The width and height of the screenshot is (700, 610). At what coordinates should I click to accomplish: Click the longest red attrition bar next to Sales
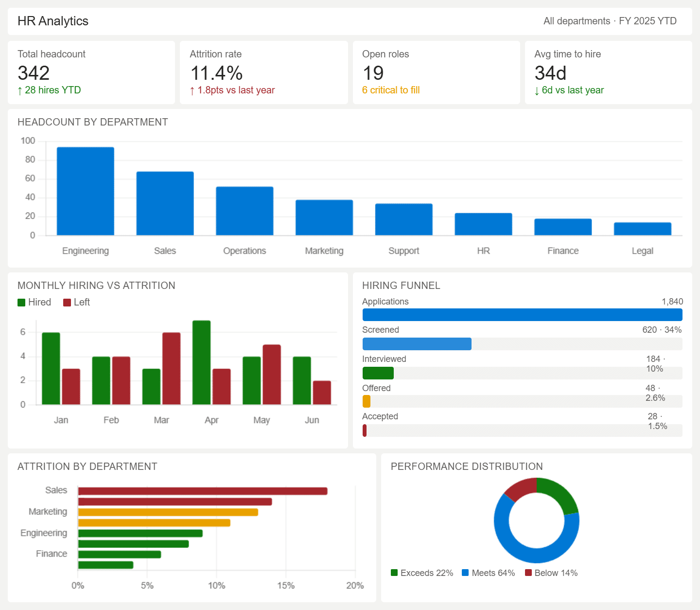[x=203, y=491]
